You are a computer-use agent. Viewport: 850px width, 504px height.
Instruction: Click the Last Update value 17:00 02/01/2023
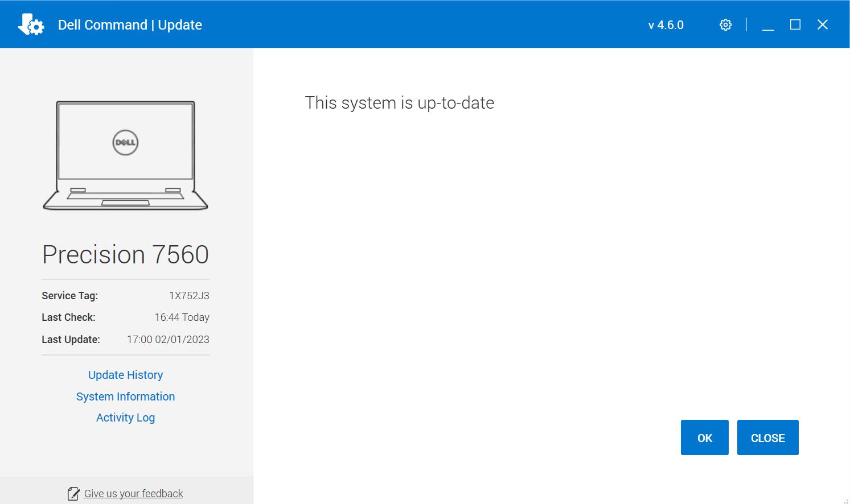tap(168, 340)
